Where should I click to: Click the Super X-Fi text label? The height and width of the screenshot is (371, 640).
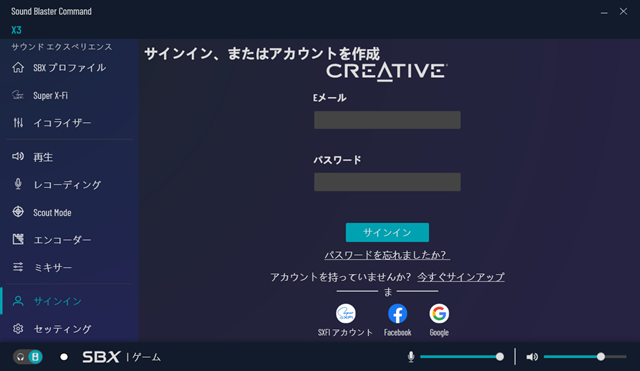[50, 96]
